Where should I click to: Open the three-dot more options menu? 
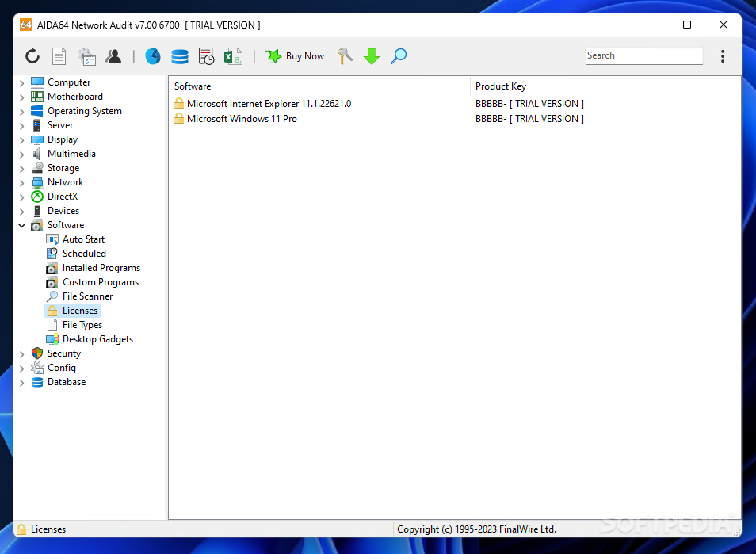point(722,56)
